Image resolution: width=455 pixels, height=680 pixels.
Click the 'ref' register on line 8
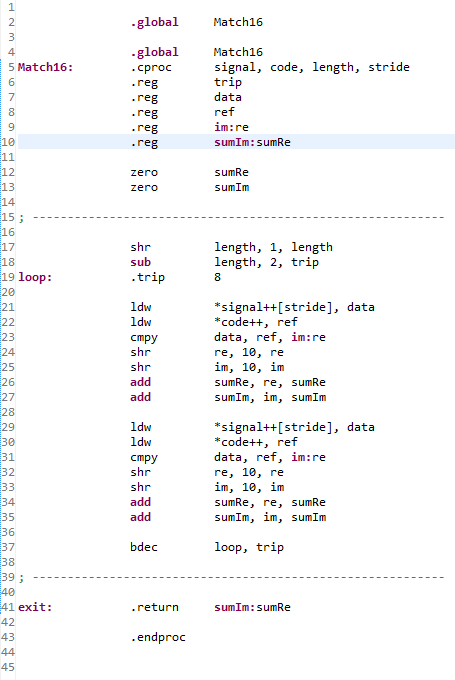(x=224, y=112)
